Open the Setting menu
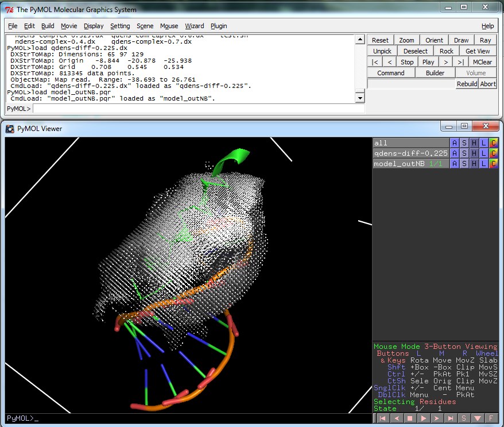 [x=120, y=26]
